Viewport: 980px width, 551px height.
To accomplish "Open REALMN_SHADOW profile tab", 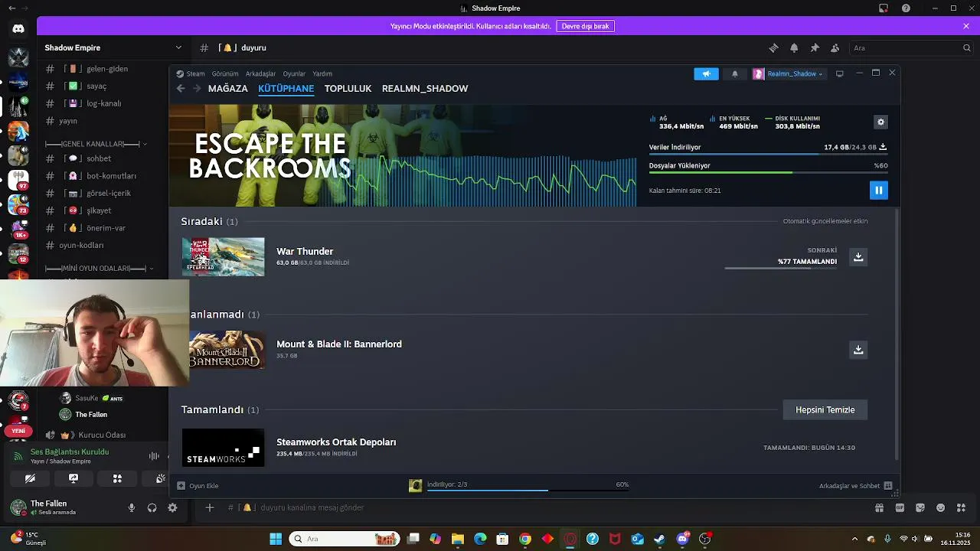I will pos(425,89).
